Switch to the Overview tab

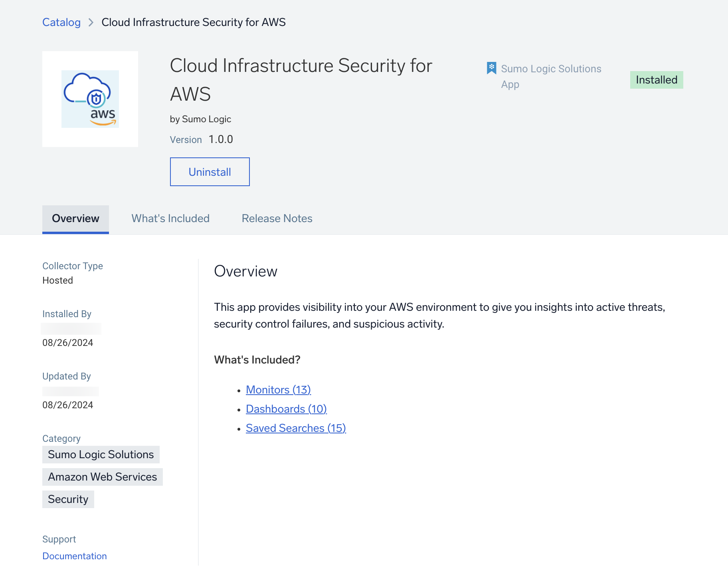(x=75, y=219)
